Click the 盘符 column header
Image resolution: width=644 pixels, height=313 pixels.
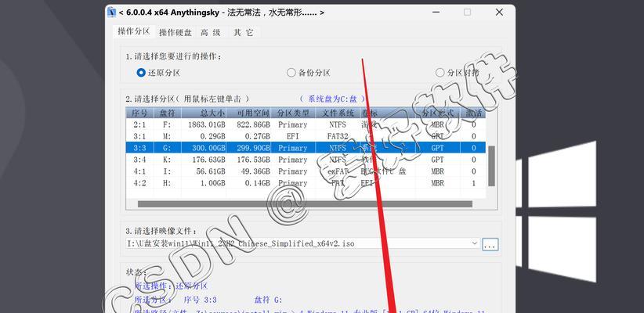point(167,113)
